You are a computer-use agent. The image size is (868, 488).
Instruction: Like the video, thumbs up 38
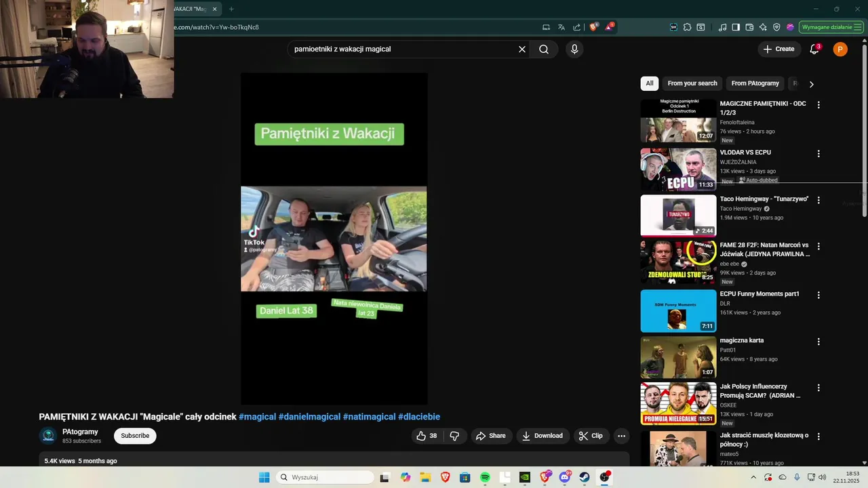click(427, 436)
